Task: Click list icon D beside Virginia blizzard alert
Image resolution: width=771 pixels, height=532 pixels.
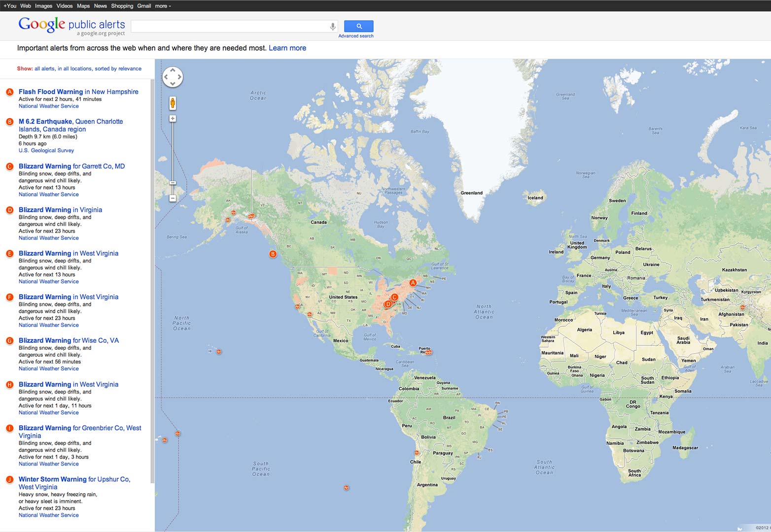Action: pyautogui.click(x=9, y=210)
